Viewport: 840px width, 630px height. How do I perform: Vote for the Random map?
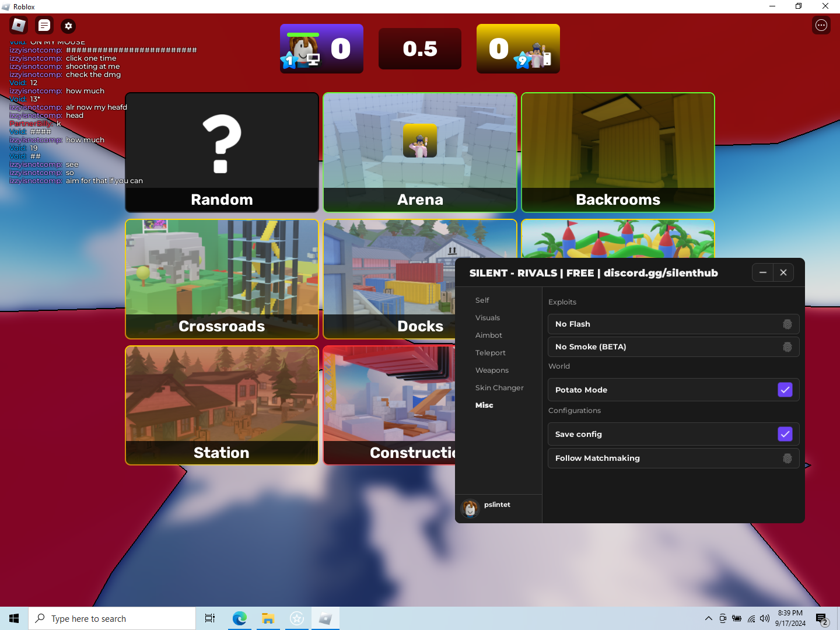pos(222,152)
